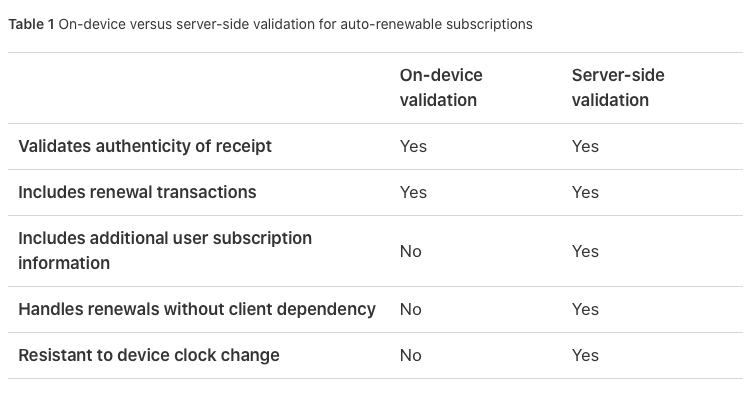
Task: Click Server-side Yes for authenticity of receipt
Action: click(x=585, y=146)
